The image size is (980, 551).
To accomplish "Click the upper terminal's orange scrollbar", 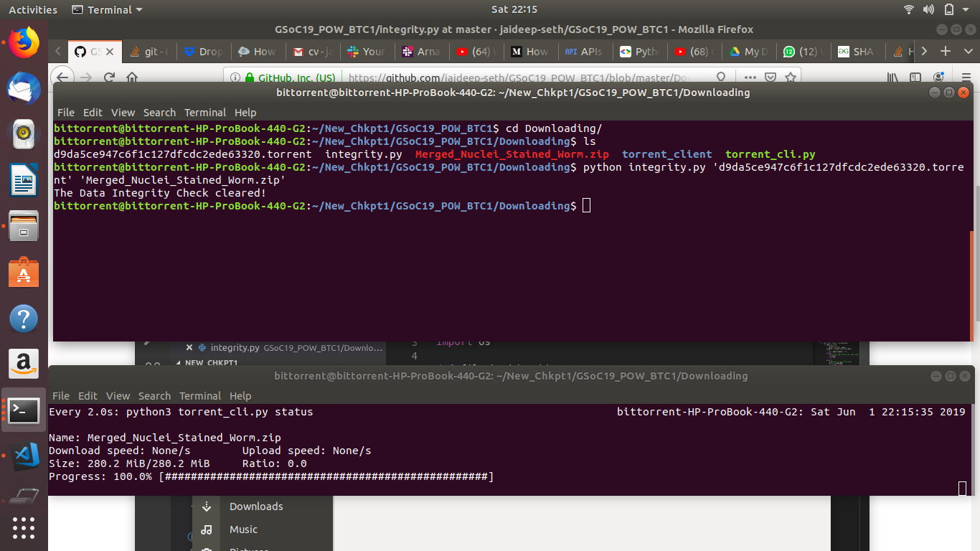I will pyautogui.click(x=973, y=286).
